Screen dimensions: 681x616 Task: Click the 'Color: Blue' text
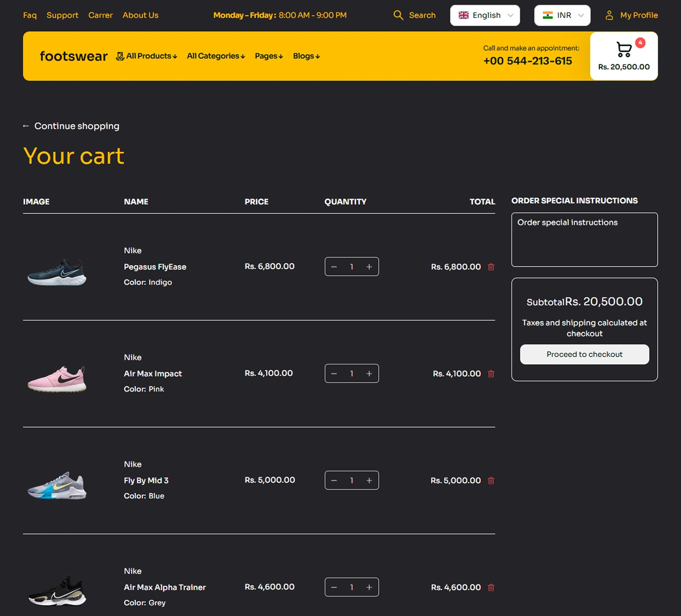click(x=144, y=496)
